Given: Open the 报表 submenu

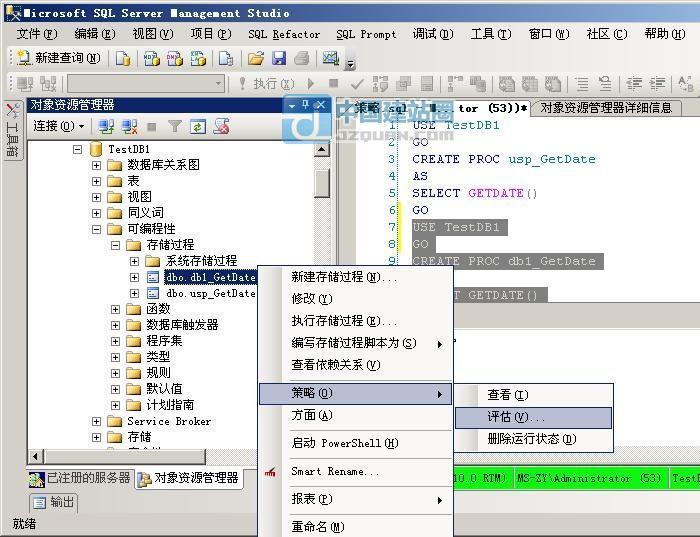Looking at the screenshot, I should tap(355, 499).
